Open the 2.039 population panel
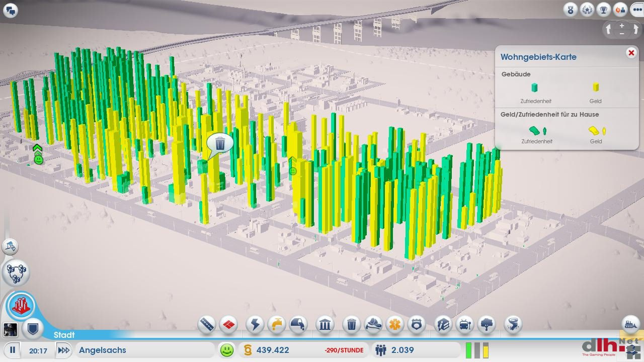The height and width of the screenshot is (362, 644). point(396,350)
